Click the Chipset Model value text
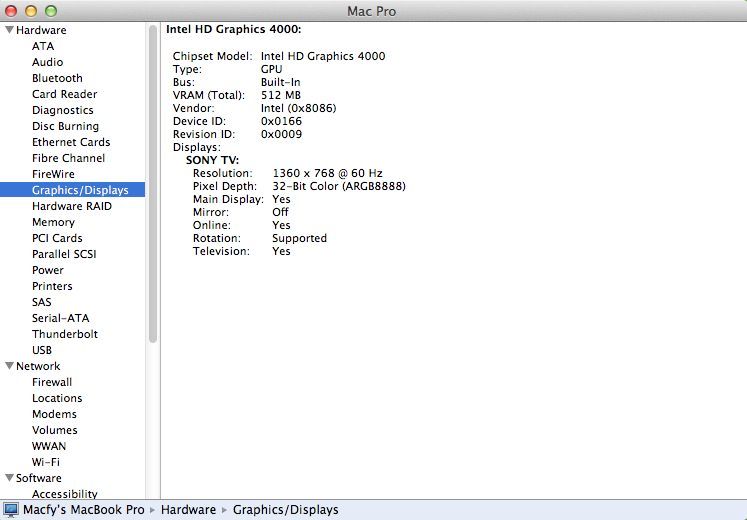This screenshot has width=747, height=520. 323,56
